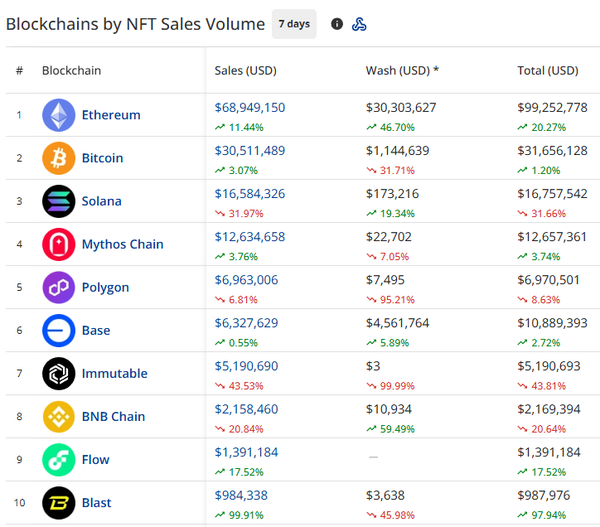Open the info icon beside 7 days

[337, 24]
